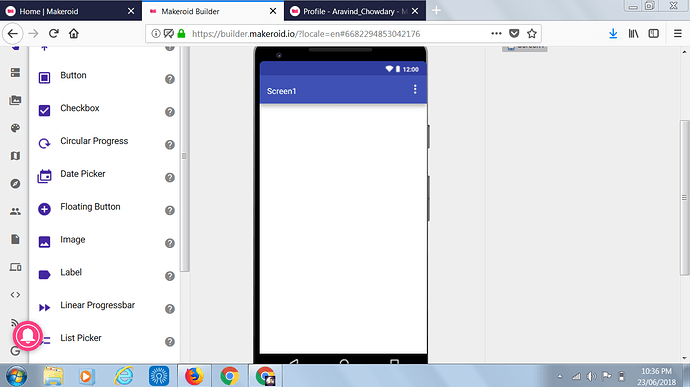The width and height of the screenshot is (690, 387).
Task: Choose the Linear Progressbar component icon
Action: pyautogui.click(x=44, y=308)
